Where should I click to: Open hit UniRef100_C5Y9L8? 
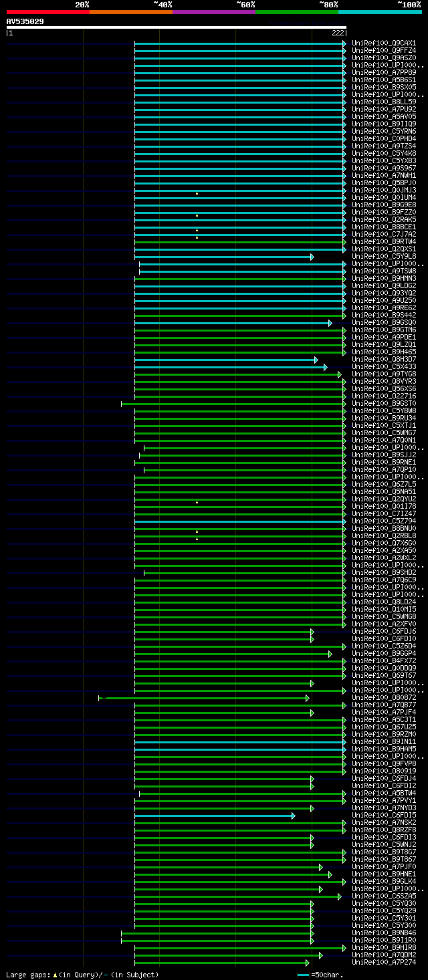(384, 256)
